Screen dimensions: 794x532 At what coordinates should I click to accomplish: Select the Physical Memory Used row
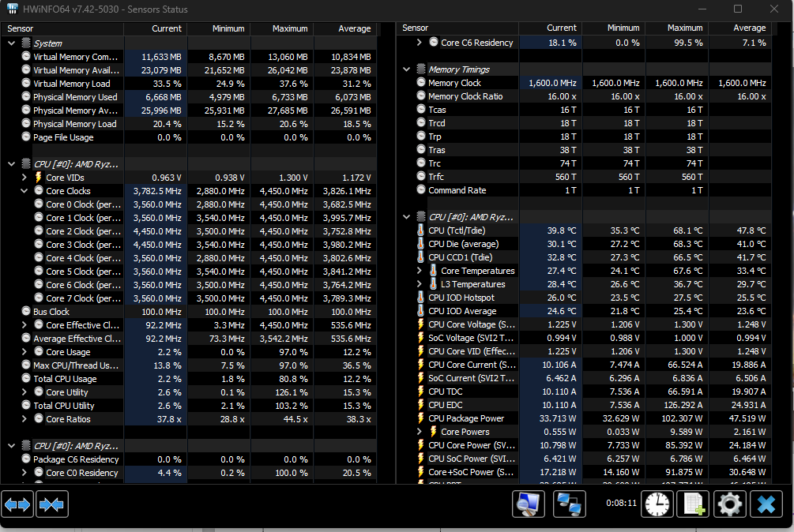click(x=189, y=97)
